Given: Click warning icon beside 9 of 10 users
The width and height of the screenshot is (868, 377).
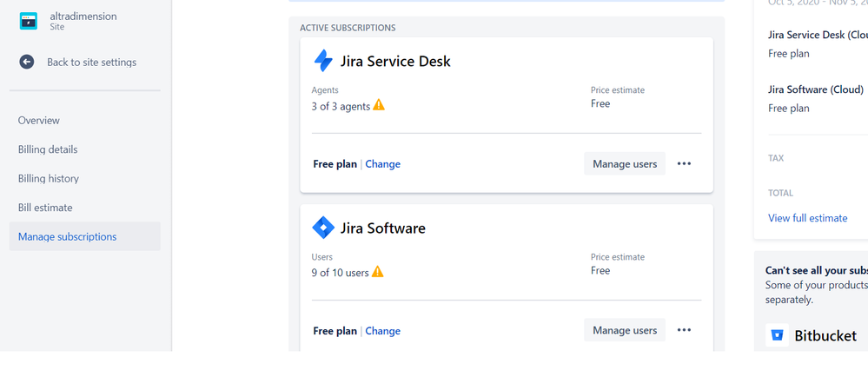Looking at the screenshot, I should 378,271.
